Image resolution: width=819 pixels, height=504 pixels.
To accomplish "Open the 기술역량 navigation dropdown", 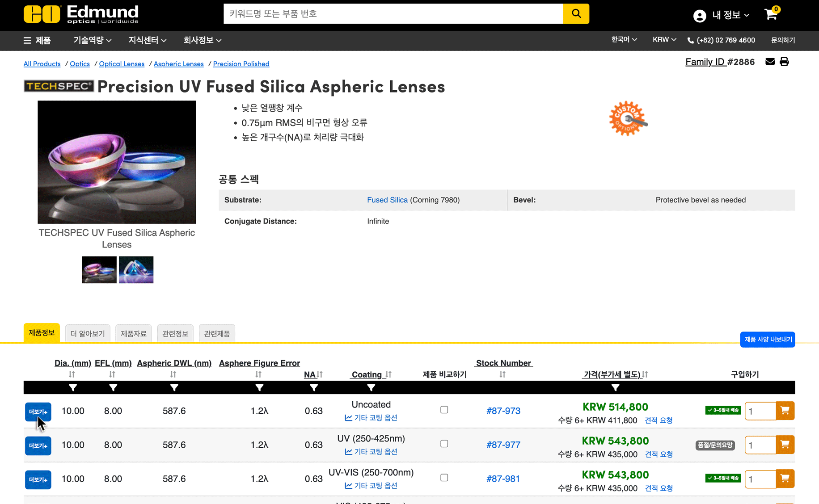I will [x=92, y=40].
